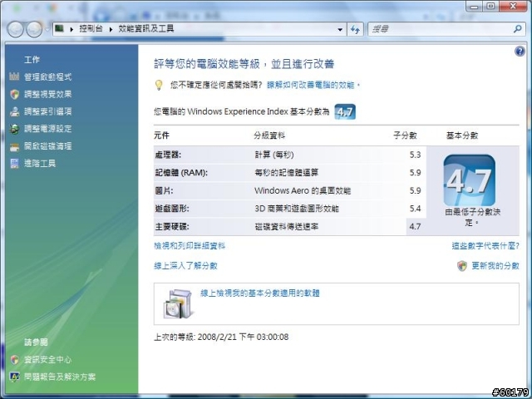Image resolution: width=532 pixels, height=399 pixels.
Task: Click the shield icon beside 調整視覺效果
Action: 14,94
